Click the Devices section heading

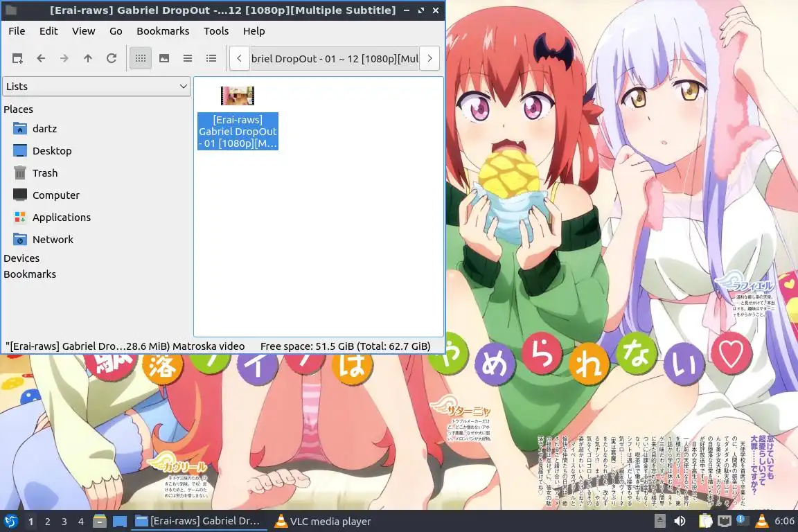point(21,258)
